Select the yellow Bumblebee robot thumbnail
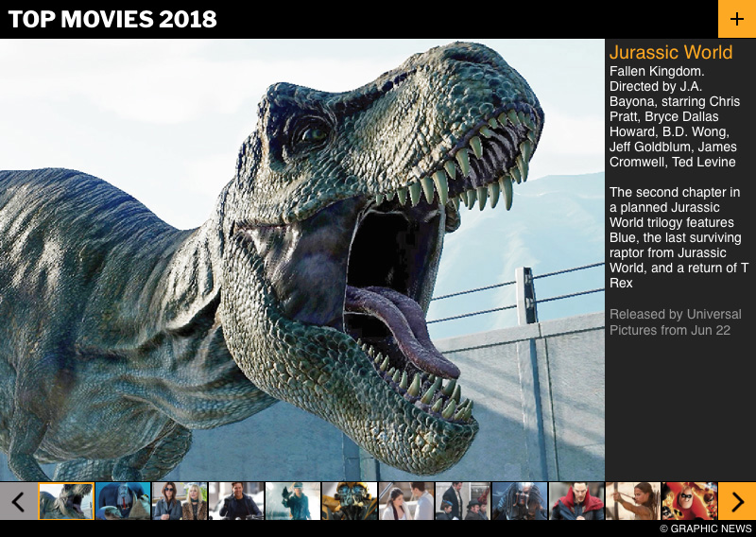 pyautogui.click(x=350, y=501)
